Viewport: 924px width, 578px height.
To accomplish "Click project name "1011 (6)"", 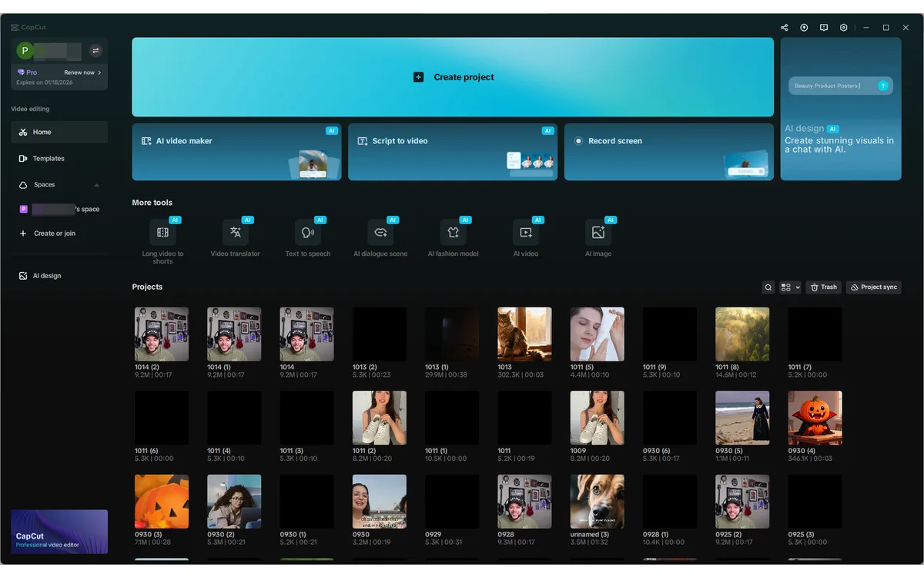I will 147,451.
